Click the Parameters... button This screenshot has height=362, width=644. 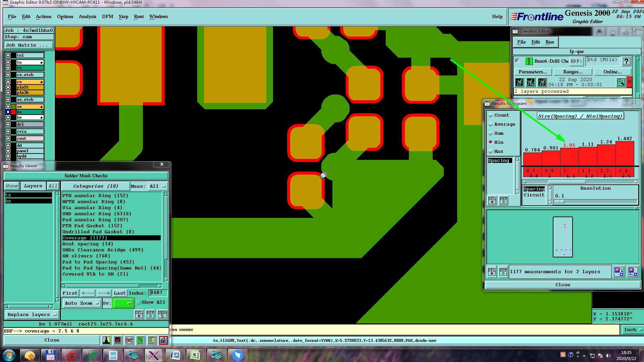tap(532, 72)
